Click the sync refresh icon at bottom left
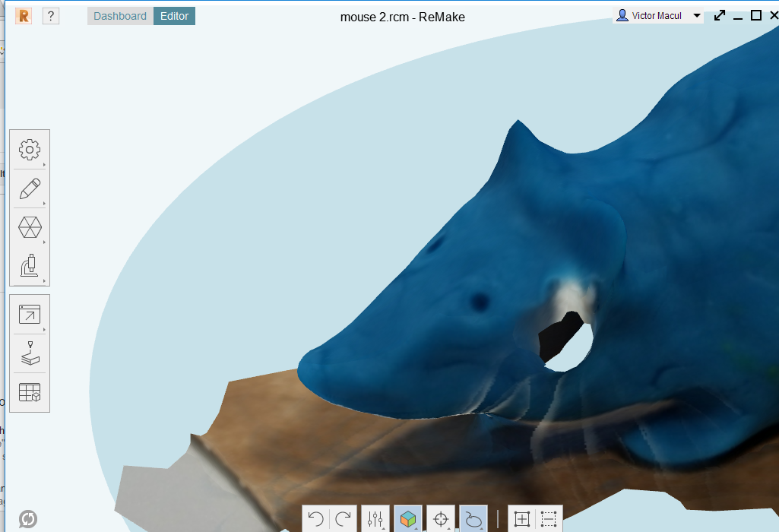This screenshot has width=779, height=532. [x=28, y=519]
